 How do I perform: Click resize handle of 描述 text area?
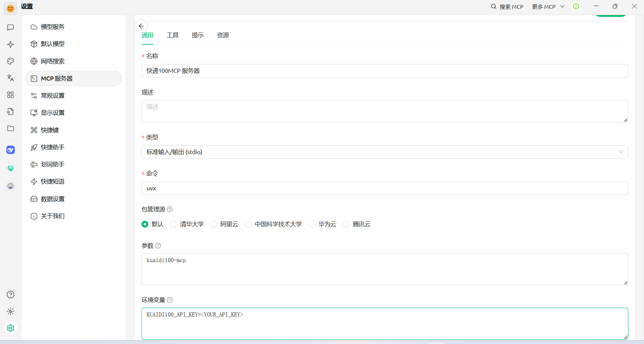click(x=626, y=120)
